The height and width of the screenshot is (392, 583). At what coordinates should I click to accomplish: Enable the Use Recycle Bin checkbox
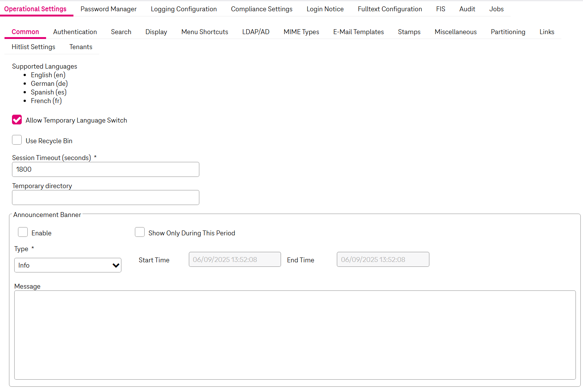[x=17, y=140]
